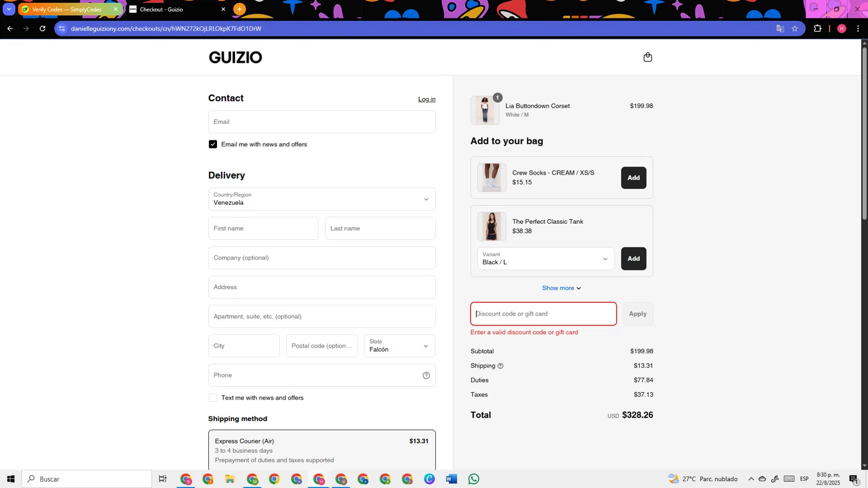
Task: Click the browser address bar URL
Action: [166, 28]
